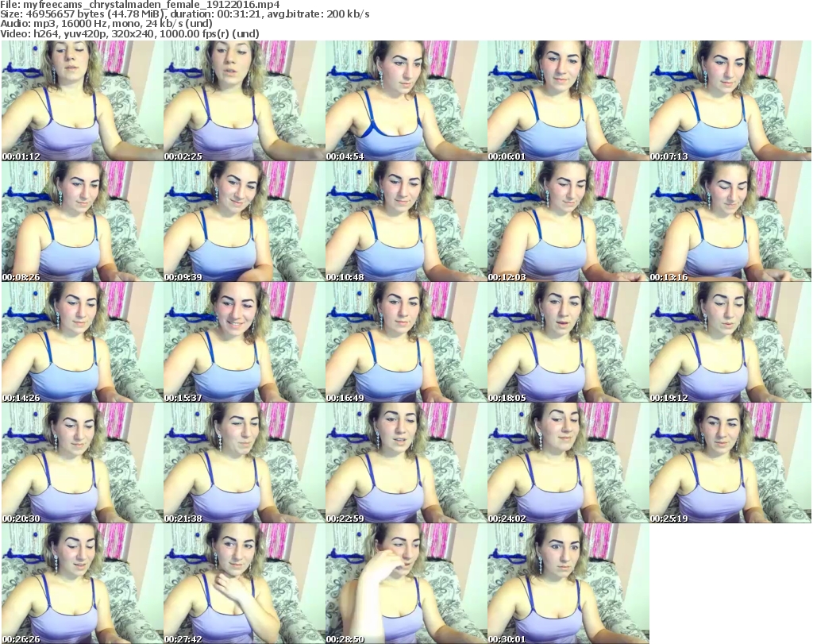Viewport: 813px width, 644px height.
Task: Click the 'File:' name line in header
Action: point(140,5)
